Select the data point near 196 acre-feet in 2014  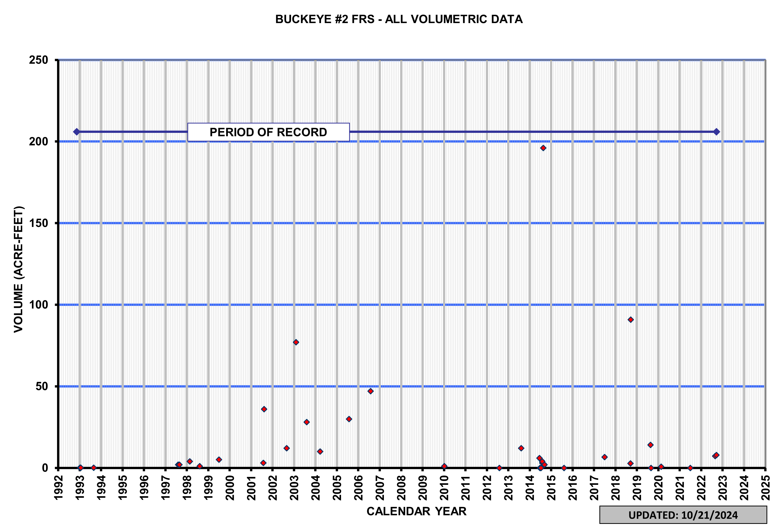click(543, 148)
